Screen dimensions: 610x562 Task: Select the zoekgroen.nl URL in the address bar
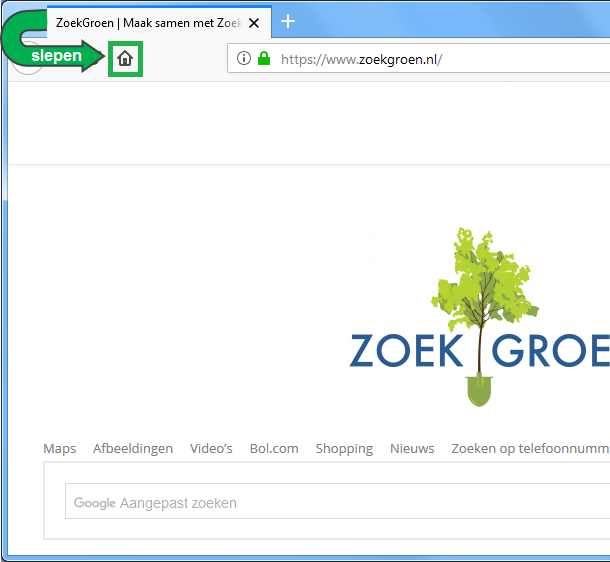point(361,60)
